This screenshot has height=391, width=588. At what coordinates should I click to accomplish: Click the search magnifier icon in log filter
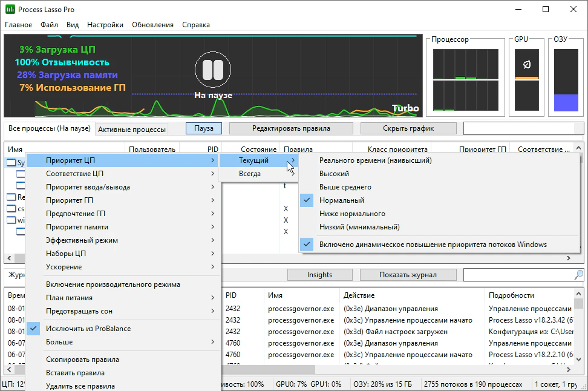pyautogui.click(x=579, y=275)
